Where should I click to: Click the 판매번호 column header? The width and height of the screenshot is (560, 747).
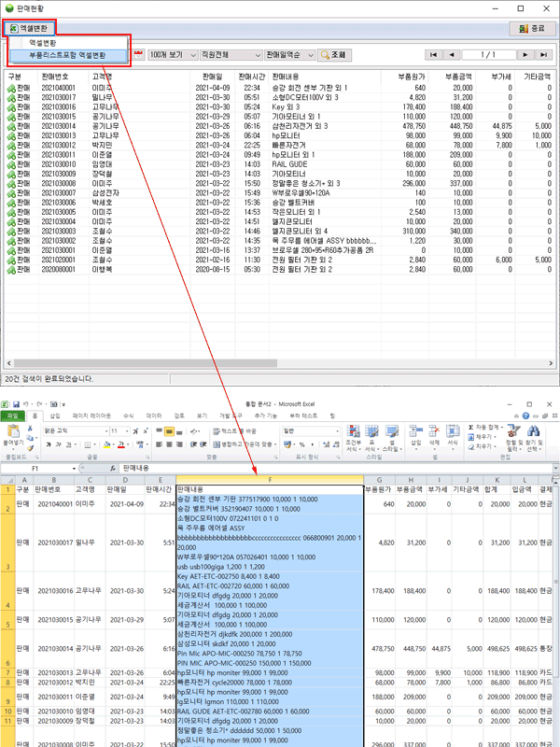coord(63,77)
